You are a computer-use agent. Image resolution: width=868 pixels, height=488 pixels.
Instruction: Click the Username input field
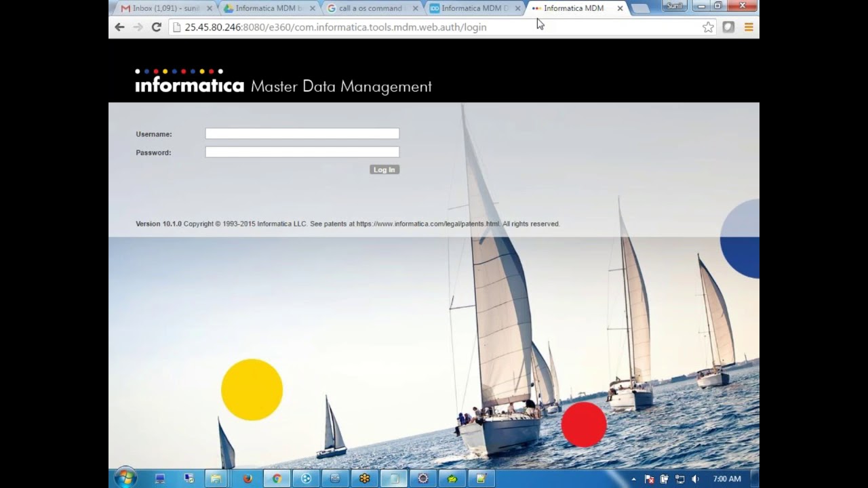[x=302, y=134]
